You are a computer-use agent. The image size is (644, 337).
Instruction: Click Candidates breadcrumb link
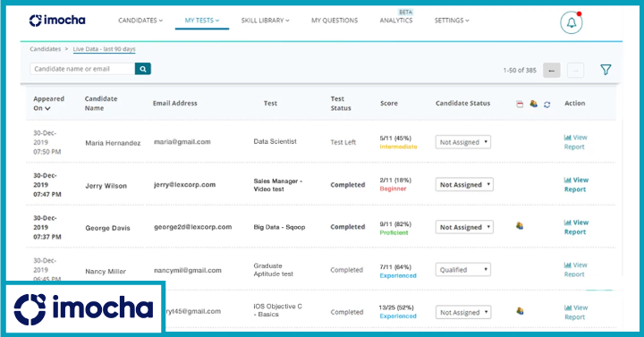[46, 49]
